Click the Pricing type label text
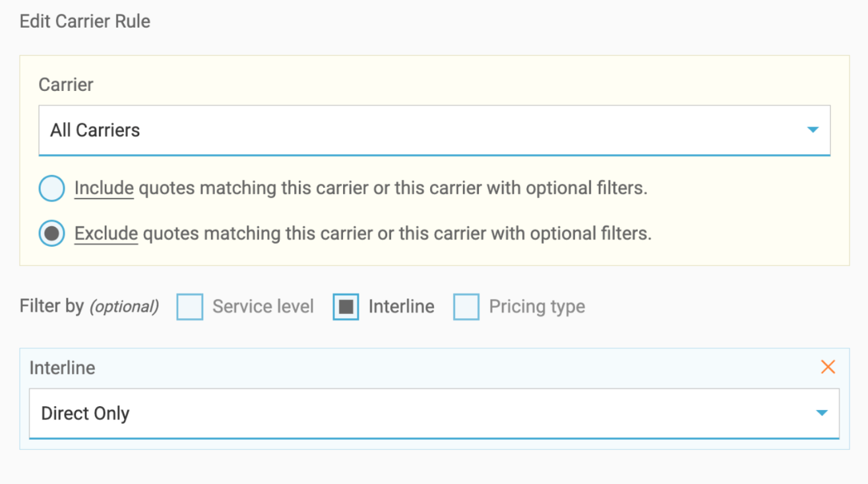 pos(537,307)
